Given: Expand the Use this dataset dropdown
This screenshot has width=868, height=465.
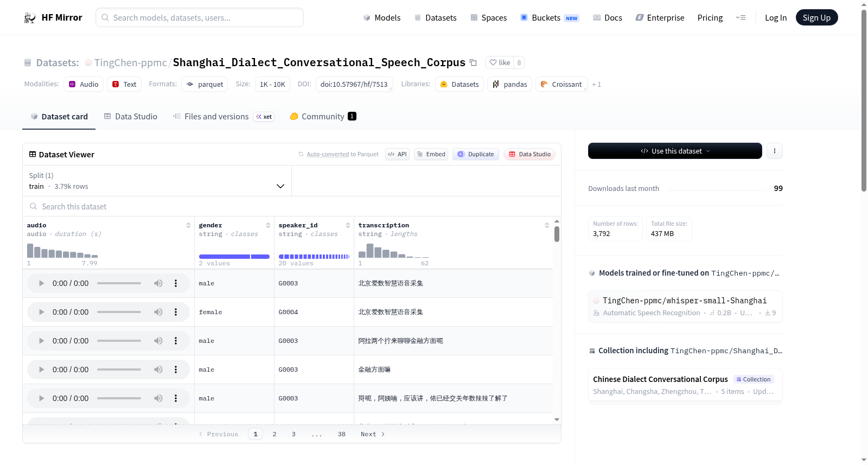Looking at the screenshot, I should point(675,151).
